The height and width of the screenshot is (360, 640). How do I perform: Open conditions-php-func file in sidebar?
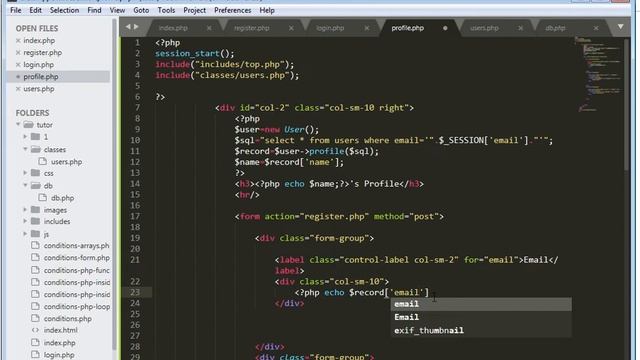[76, 270]
